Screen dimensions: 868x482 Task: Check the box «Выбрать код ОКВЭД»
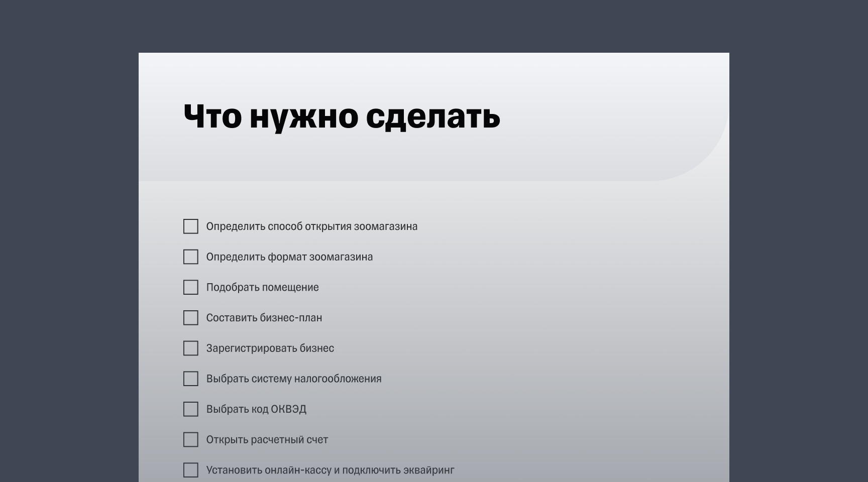click(191, 409)
